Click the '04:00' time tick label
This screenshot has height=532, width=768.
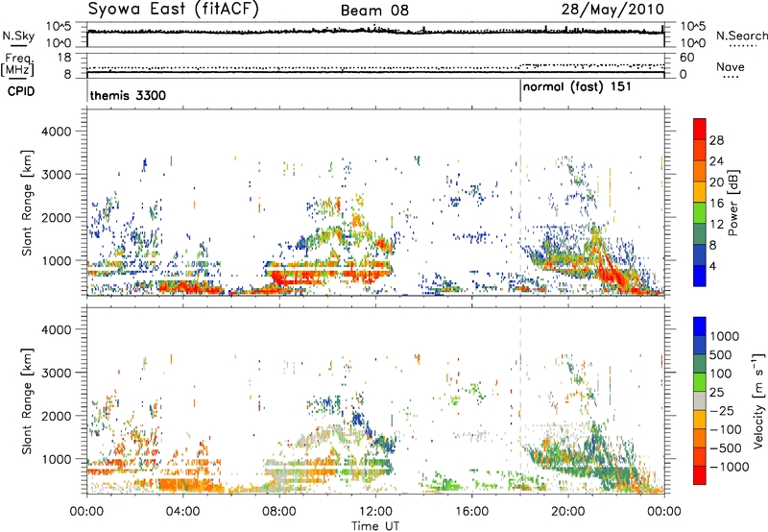pyautogui.click(x=182, y=512)
